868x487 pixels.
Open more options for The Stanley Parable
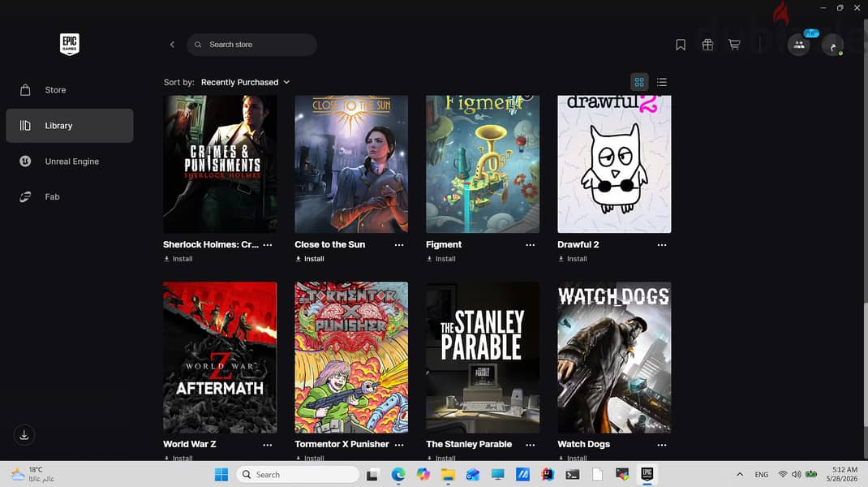(x=531, y=445)
